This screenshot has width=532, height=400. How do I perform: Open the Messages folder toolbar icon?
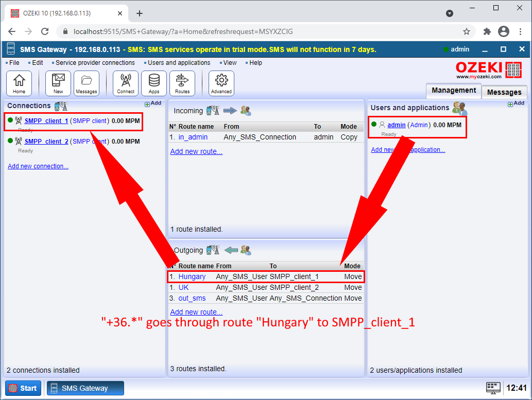tap(87, 83)
